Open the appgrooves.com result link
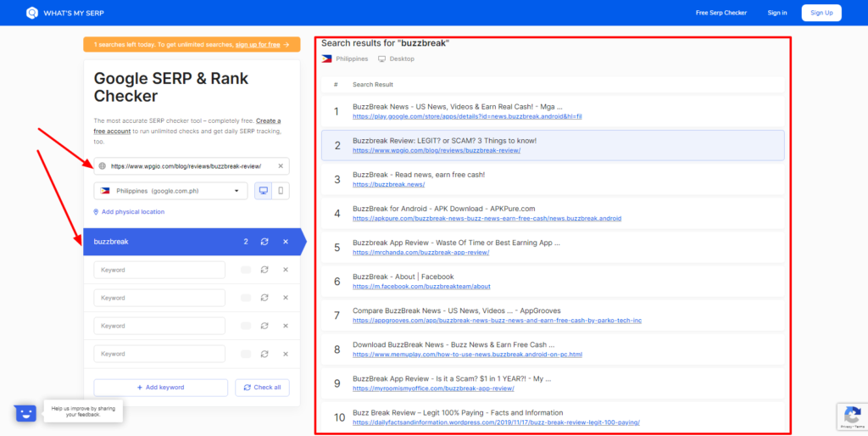 (497, 320)
